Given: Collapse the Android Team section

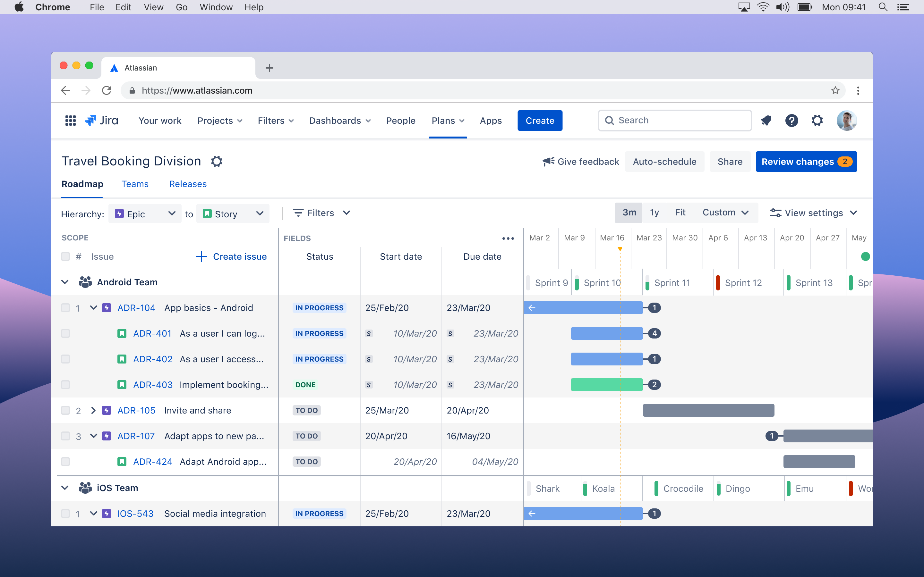Looking at the screenshot, I should pyautogui.click(x=64, y=282).
